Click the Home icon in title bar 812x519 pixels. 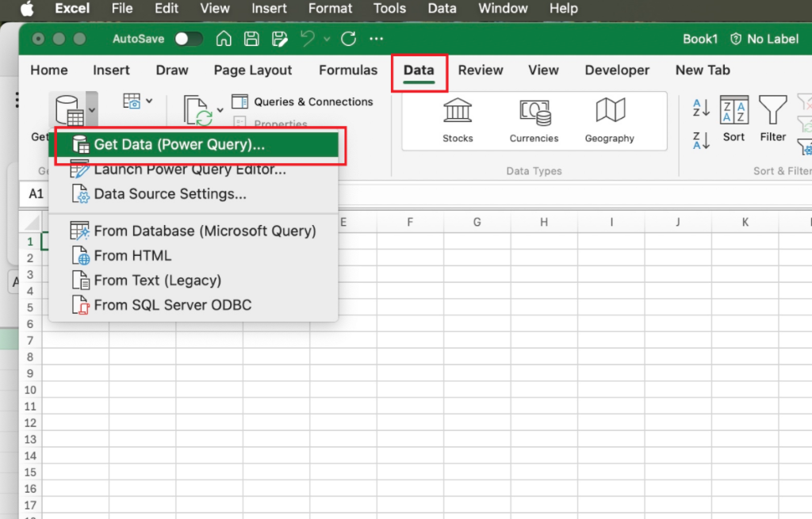coord(224,39)
